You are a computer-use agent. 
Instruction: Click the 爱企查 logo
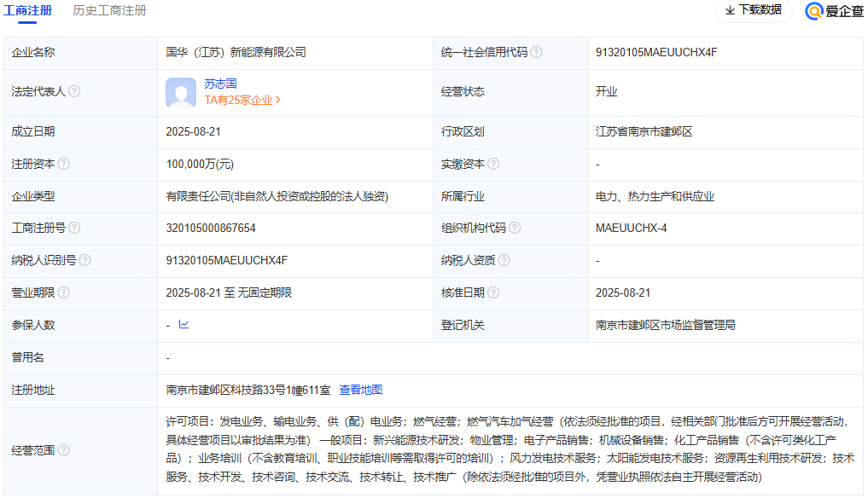click(x=833, y=11)
